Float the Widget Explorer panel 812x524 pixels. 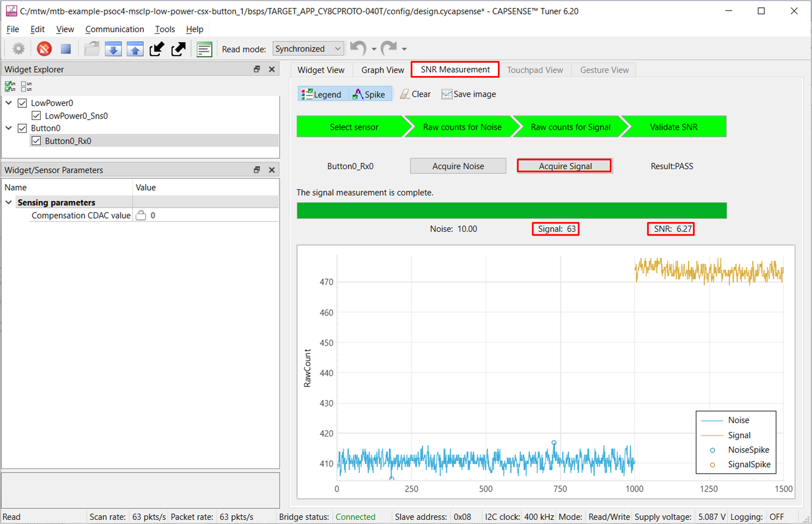click(257, 69)
